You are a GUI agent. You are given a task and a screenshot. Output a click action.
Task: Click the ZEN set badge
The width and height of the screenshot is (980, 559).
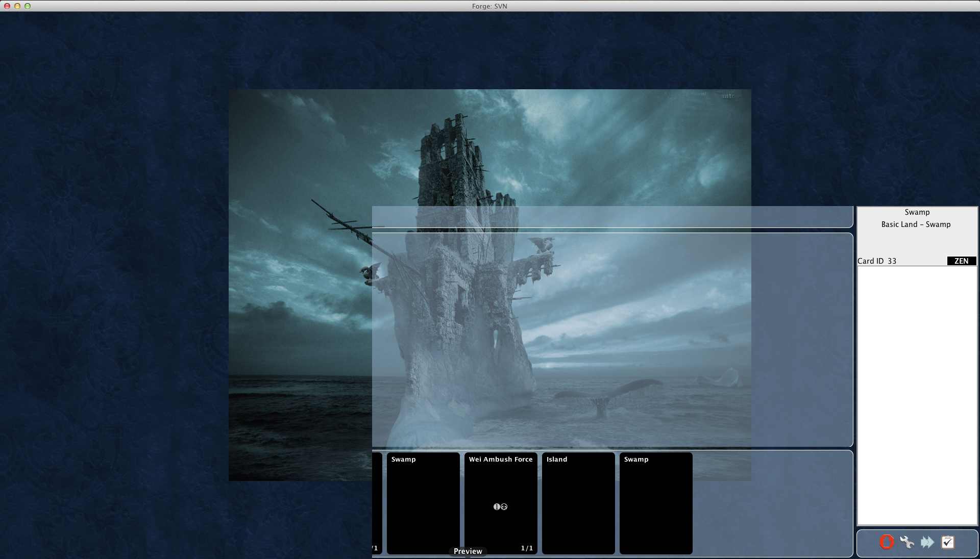(x=961, y=261)
